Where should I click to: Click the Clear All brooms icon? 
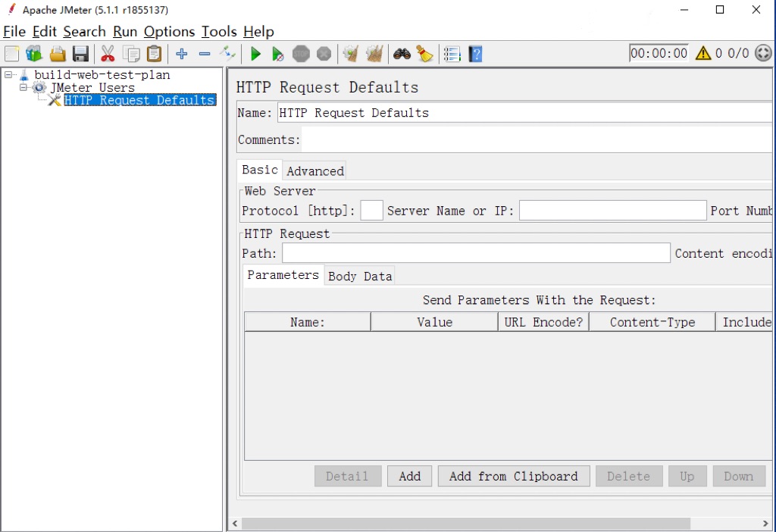[374, 54]
